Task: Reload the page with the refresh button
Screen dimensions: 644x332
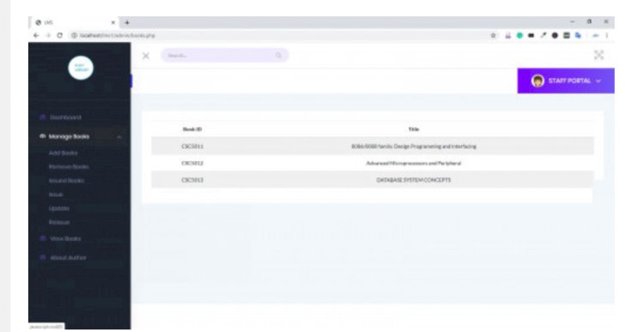Action: [60, 36]
